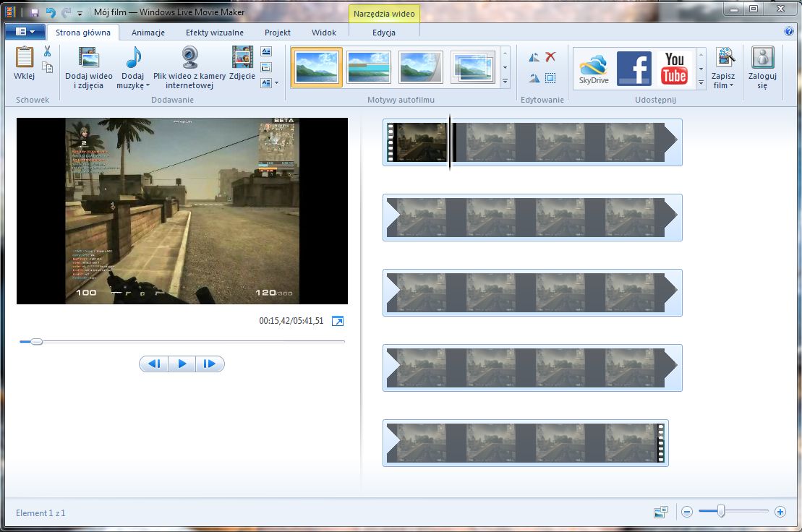The width and height of the screenshot is (802, 532).
Task: Click the undo icon in title bar
Action: coord(50,12)
